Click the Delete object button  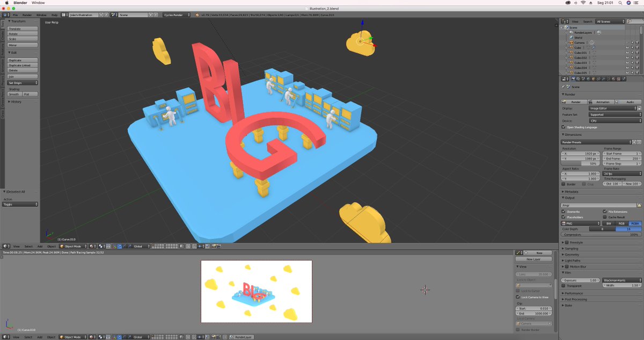coord(23,70)
